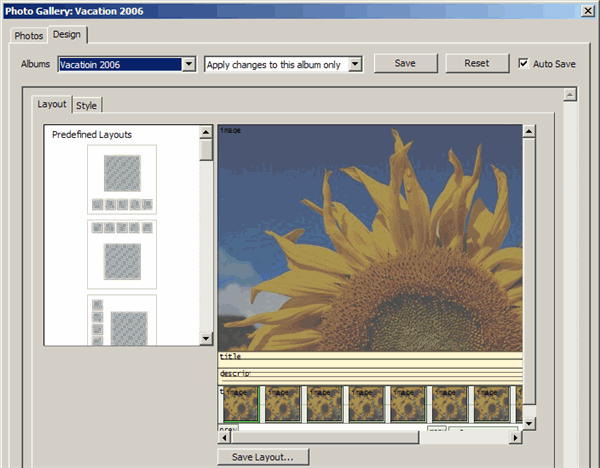600x468 pixels.
Task: Select the fourth sunflower thumbnail in strip
Action: coord(367,404)
